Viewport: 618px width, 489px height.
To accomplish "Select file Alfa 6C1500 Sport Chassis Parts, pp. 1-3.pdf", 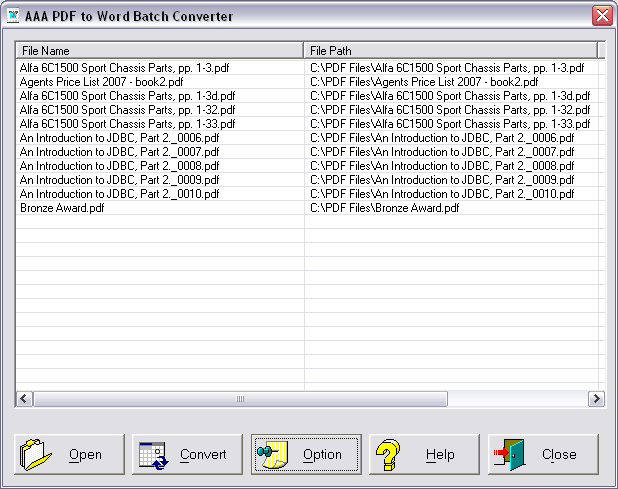I will click(x=125, y=68).
